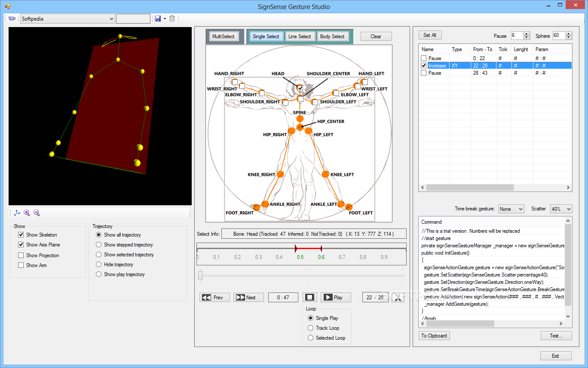Click the red range start marker at 0.5

[296, 248]
